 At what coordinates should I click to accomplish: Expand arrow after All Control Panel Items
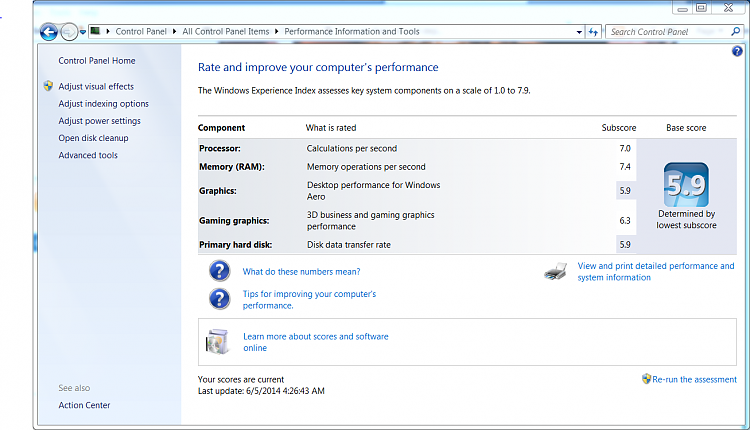click(x=276, y=32)
